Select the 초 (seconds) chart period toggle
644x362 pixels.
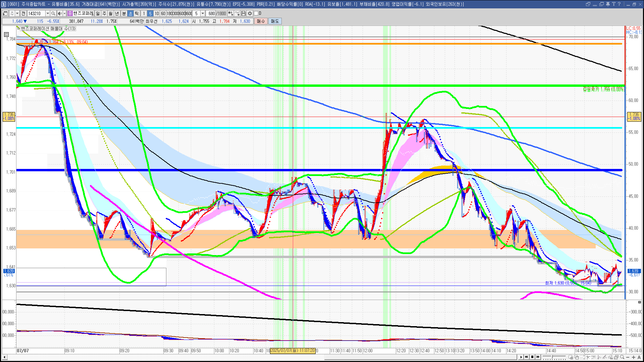(x=130, y=13)
